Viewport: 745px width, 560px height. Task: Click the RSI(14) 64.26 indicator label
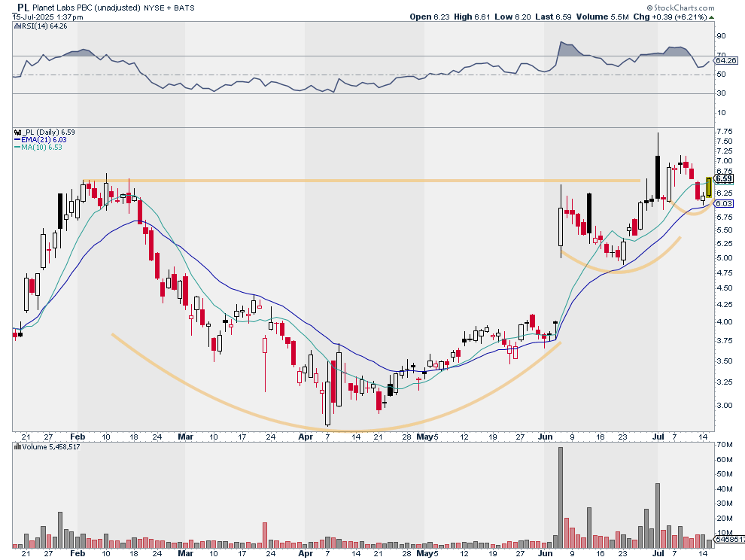click(x=43, y=26)
